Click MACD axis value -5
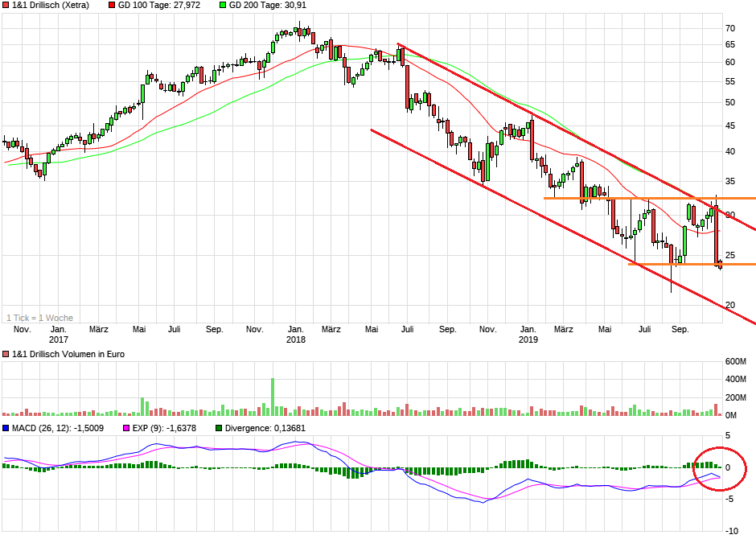The image size is (756, 539). click(730, 499)
